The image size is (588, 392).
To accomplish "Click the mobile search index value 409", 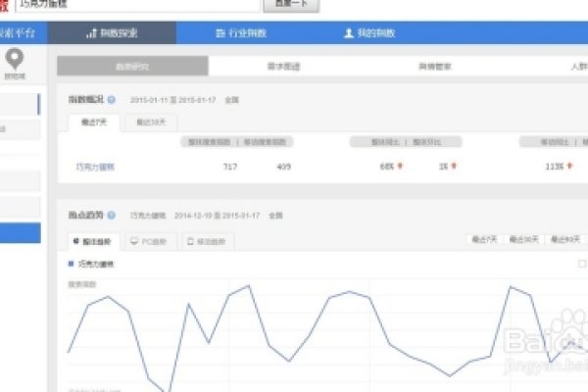I will tap(284, 167).
